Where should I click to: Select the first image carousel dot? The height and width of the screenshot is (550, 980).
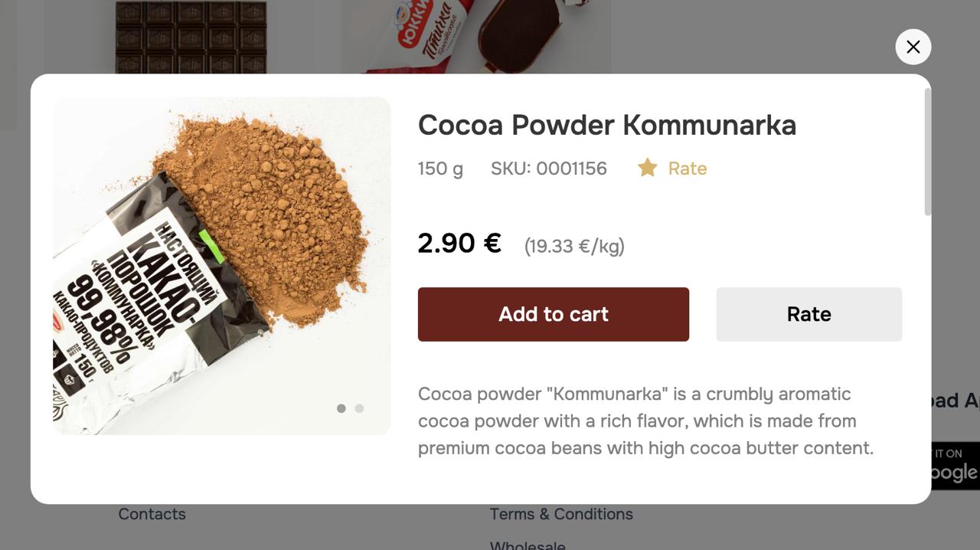[341, 408]
